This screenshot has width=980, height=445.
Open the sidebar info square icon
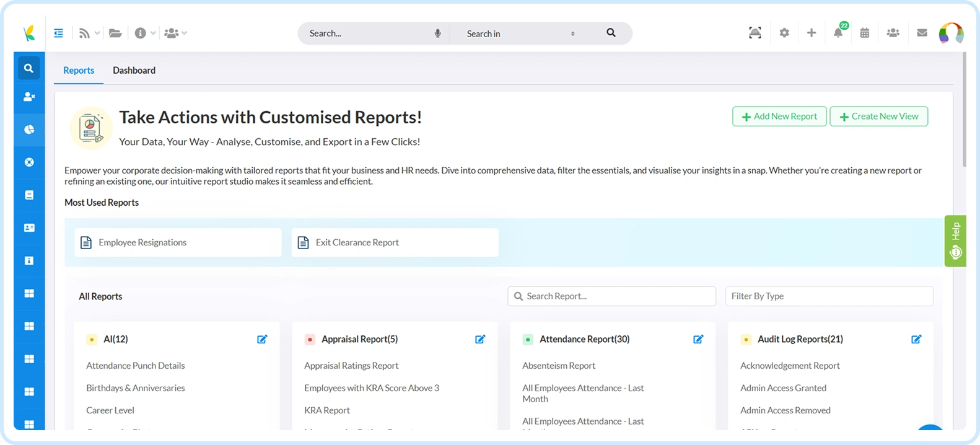pyautogui.click(x=29, y=261)
